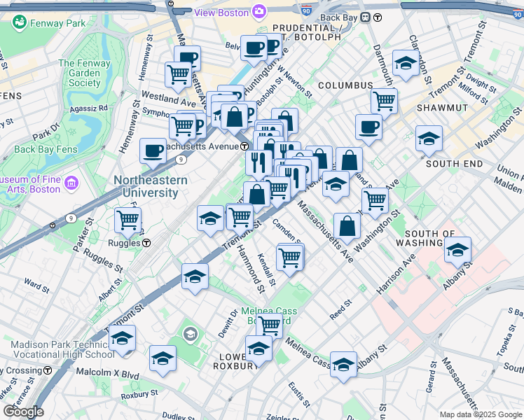The image size is (524, 420).
Task: Click Route 9 shield near Massachusetts Avenue
Action: tap(181, 160)
